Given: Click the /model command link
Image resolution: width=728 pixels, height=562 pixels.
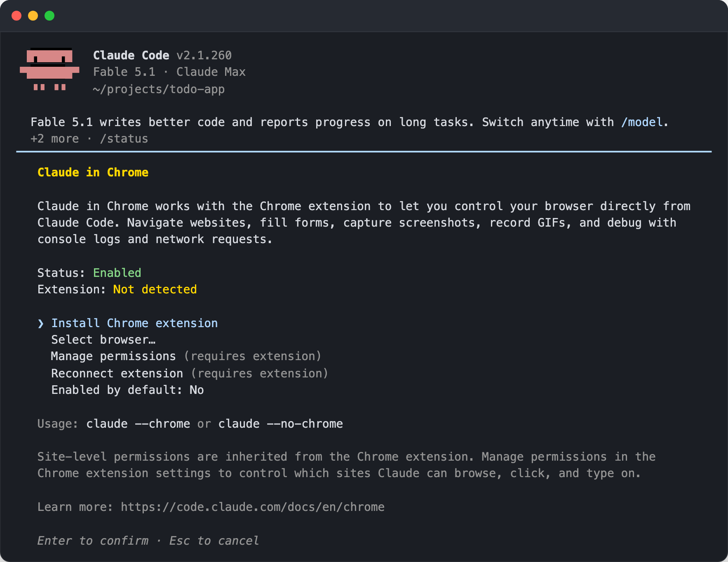Looking at the screenshot, I should pos(642,122).
